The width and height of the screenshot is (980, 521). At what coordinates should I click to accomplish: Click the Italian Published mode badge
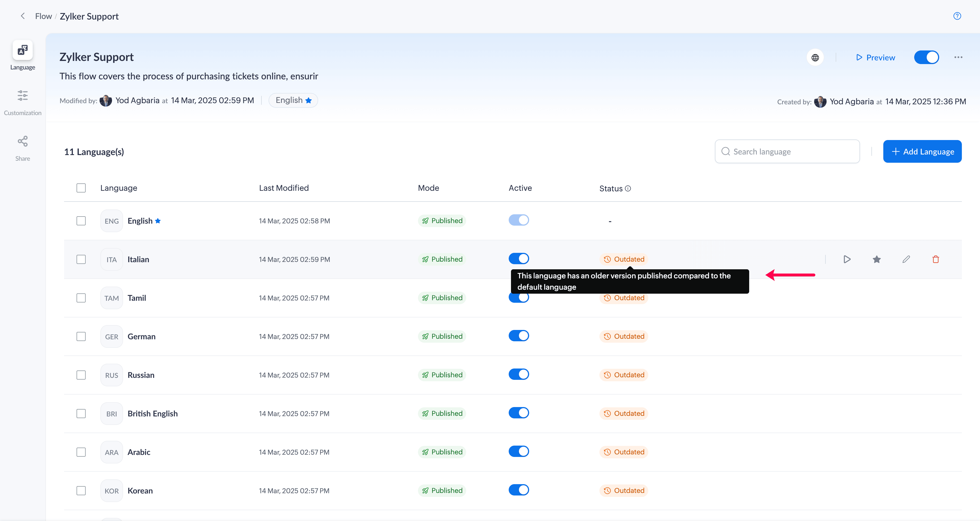(x=442, y=259)
